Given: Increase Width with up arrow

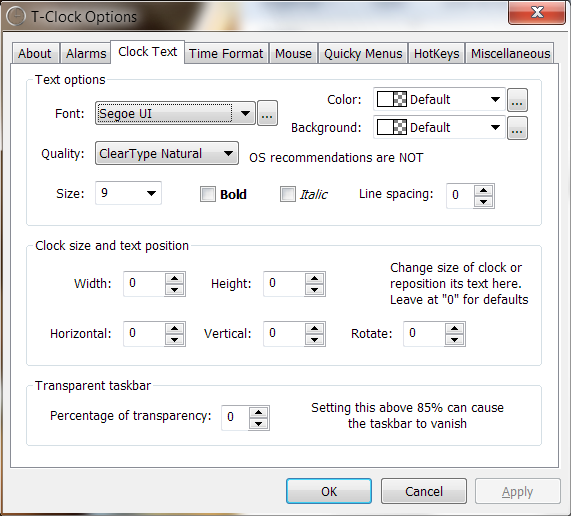Looking at the screenshot, I should (x=175, y=278).
